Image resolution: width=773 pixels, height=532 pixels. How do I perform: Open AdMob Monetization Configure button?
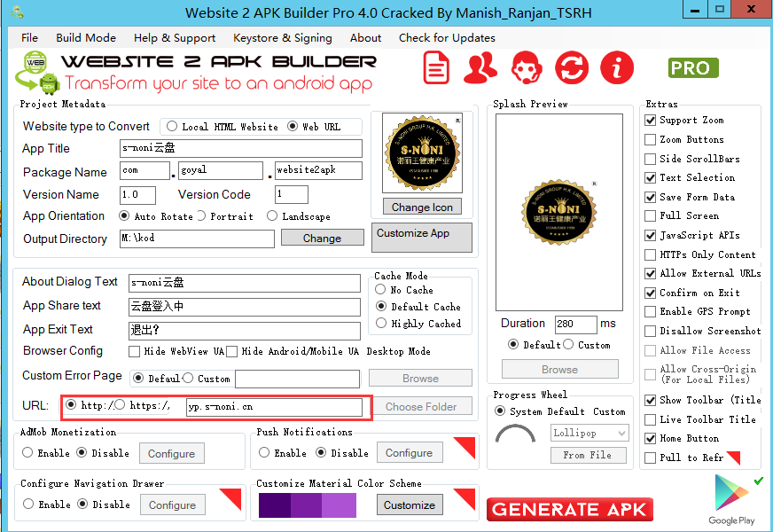(x=172, y=454)
